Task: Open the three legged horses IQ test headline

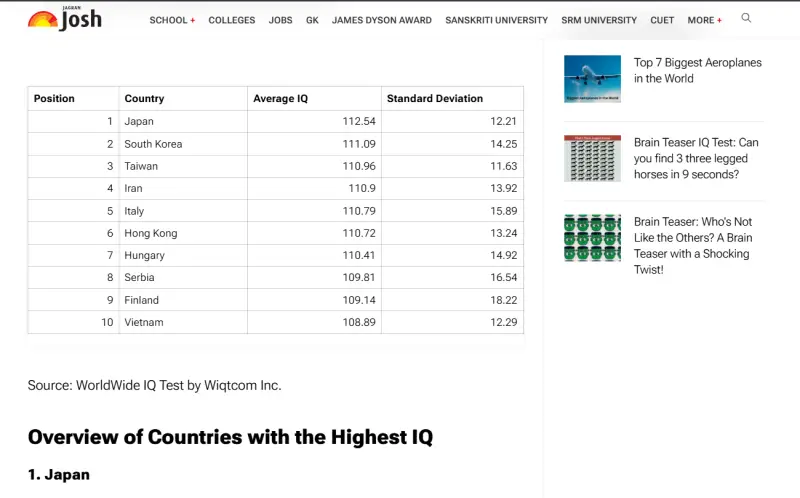Action: 696,158
